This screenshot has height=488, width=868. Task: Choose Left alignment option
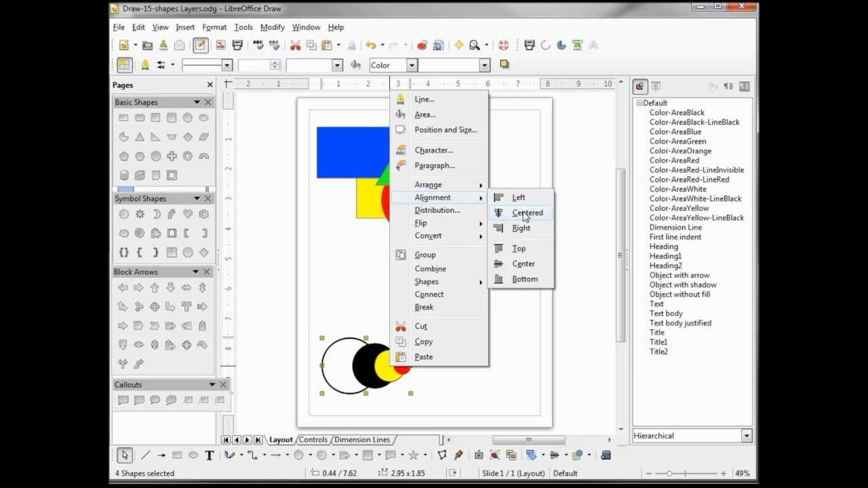[x=521, y=197]
